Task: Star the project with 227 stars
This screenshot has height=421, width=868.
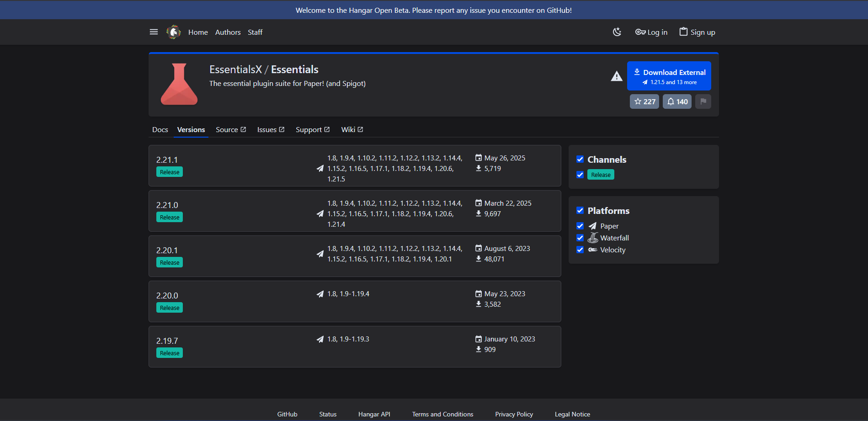Action: tap(644, 101)
